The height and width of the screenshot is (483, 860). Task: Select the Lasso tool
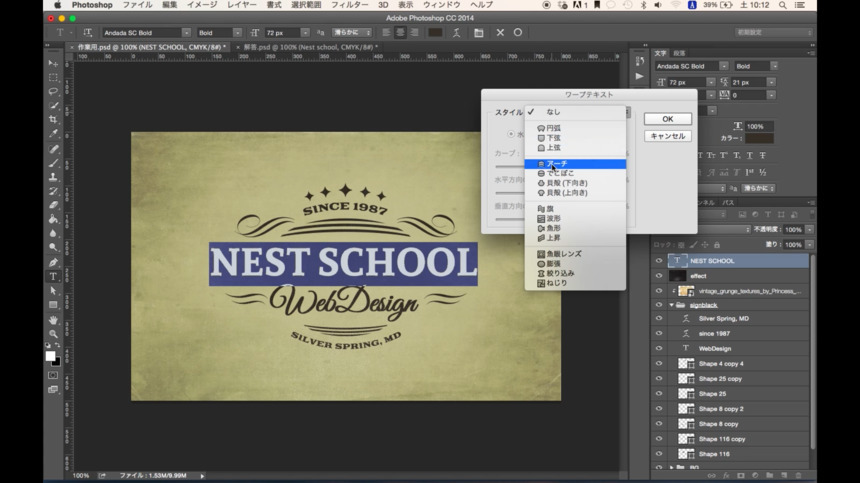(x=53, y=91)
